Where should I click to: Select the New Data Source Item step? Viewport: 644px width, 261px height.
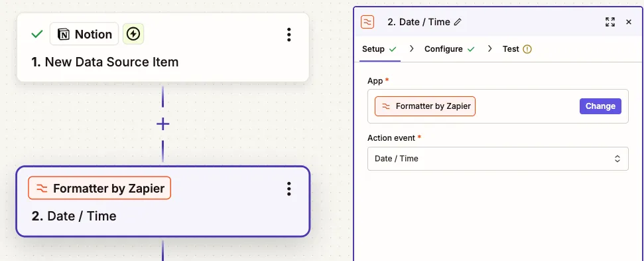tap(162, 47)
